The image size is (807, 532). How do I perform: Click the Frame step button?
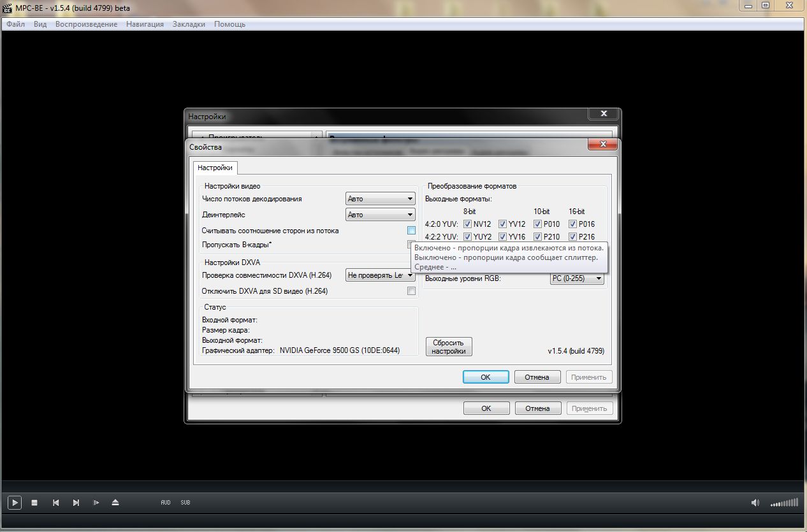click(x=96, y=503)
